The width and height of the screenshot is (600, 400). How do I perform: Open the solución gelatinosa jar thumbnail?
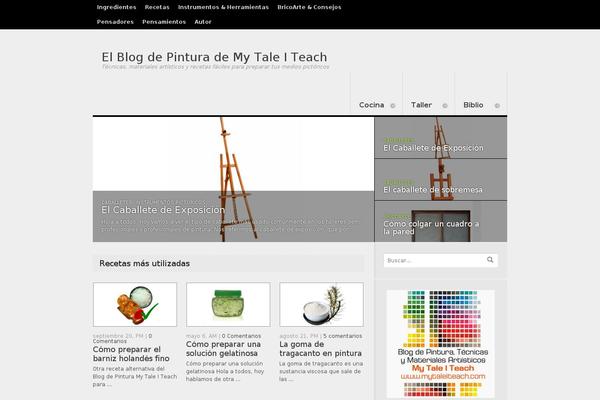point(228,305)
